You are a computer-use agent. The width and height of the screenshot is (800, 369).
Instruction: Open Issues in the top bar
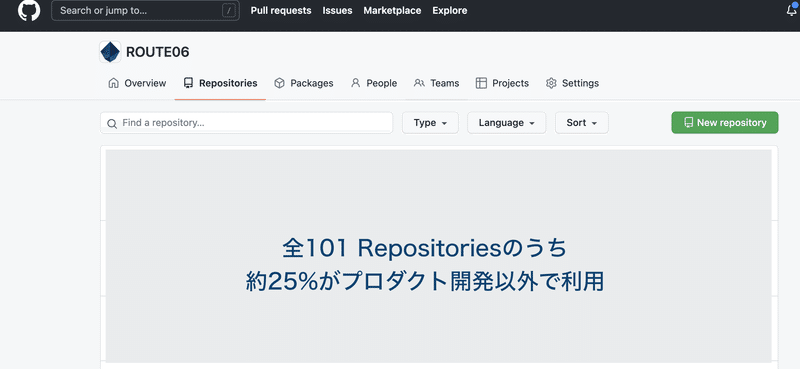click(337, 11)
